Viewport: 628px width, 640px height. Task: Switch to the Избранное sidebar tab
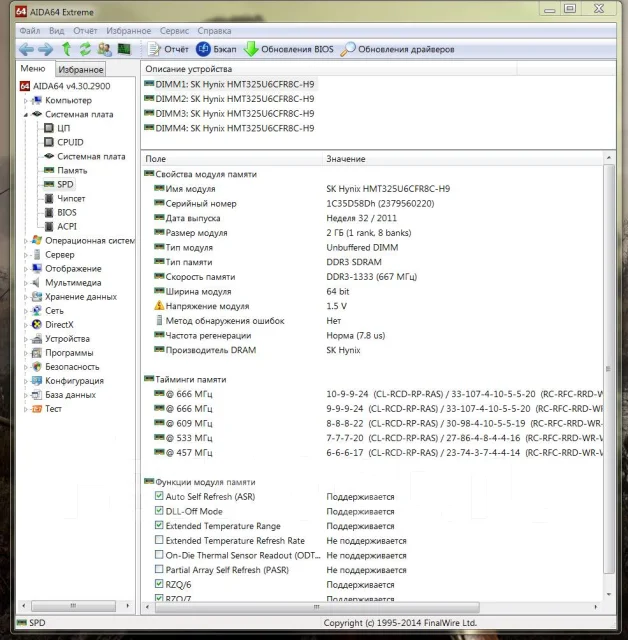[x=80, y=70]
